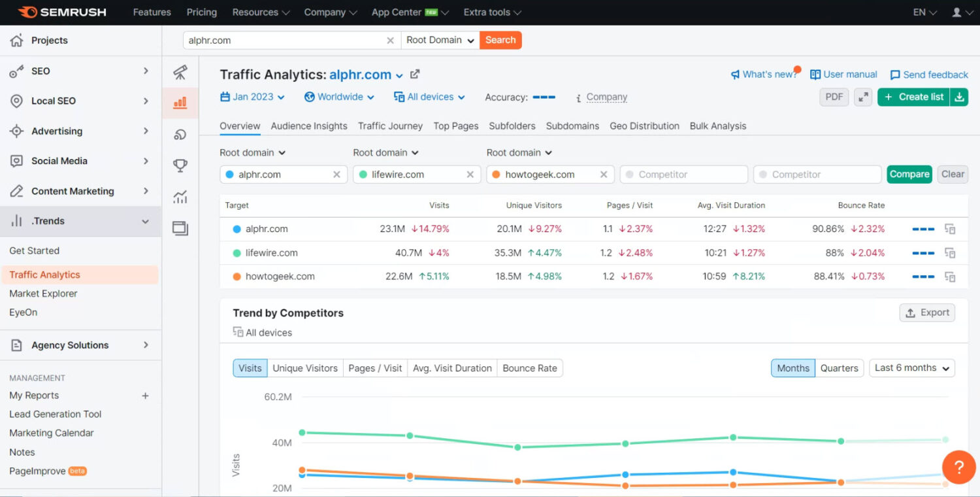The width and height of the screenshot is (980, 497).
Task: Click the first empty Competitor input field
Action: 683,175
